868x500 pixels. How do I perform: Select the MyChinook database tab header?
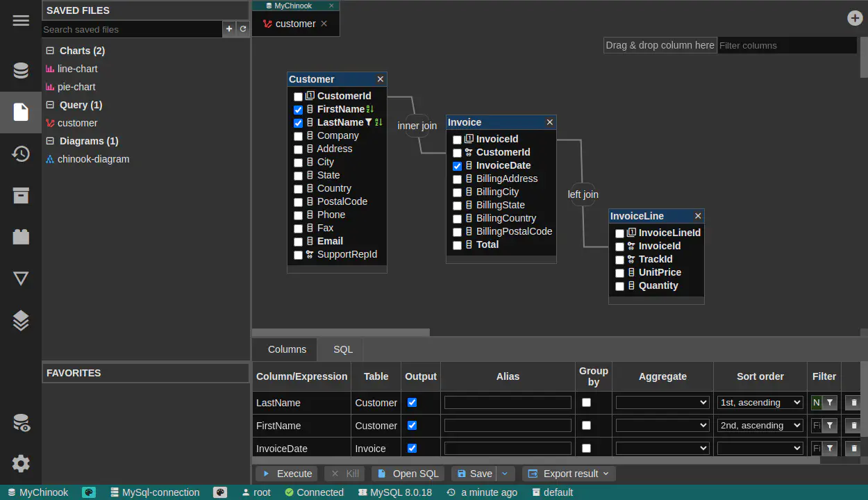pos(293,6)
